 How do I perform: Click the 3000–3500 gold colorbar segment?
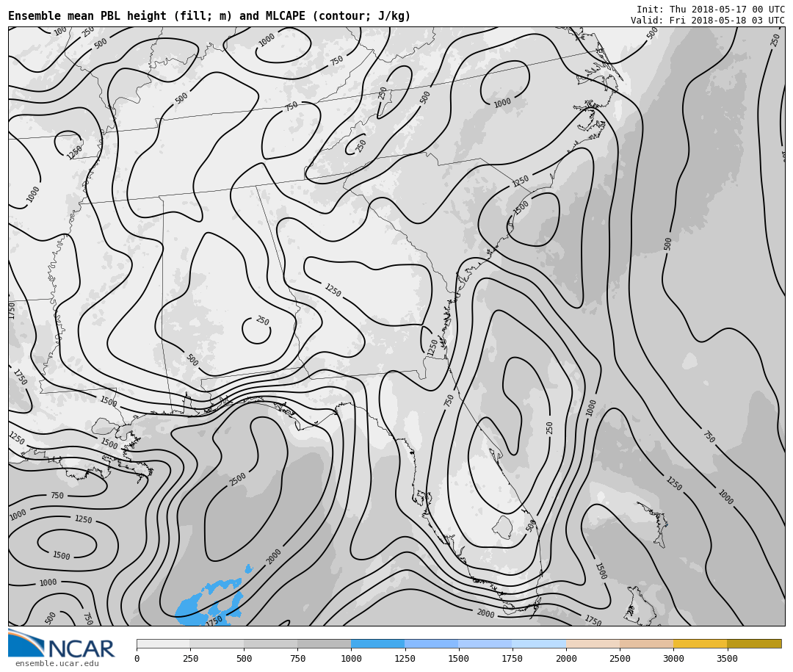coord(700,643)
